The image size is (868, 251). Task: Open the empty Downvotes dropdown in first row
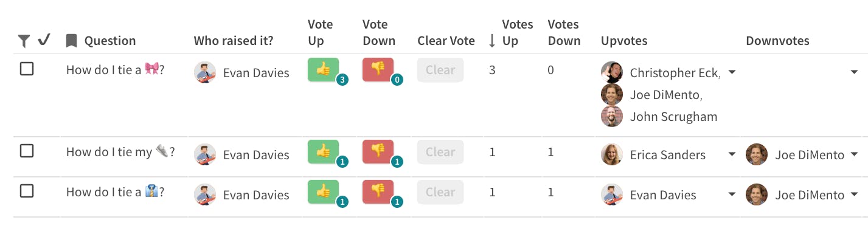854,72
